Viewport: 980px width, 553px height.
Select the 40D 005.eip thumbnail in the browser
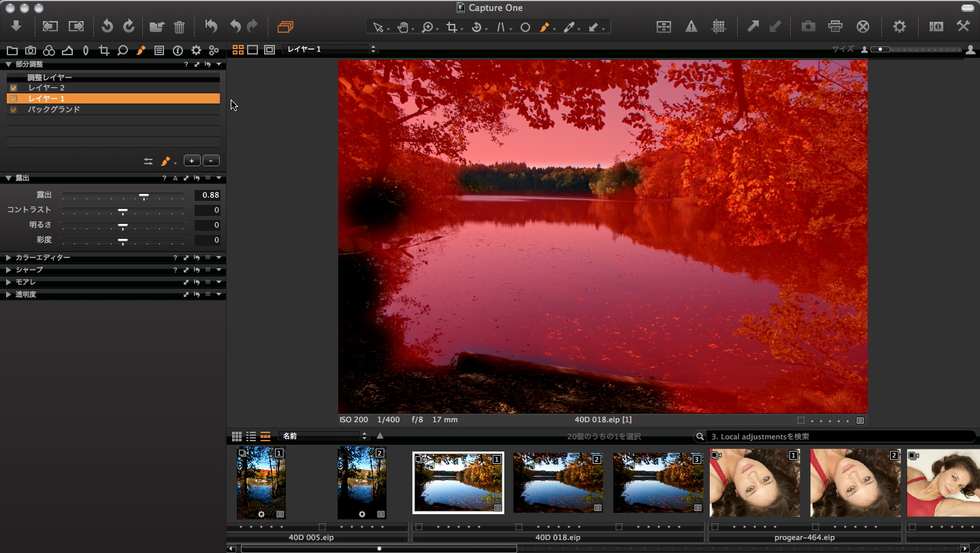pyautogui.click(x=261, y=482)
